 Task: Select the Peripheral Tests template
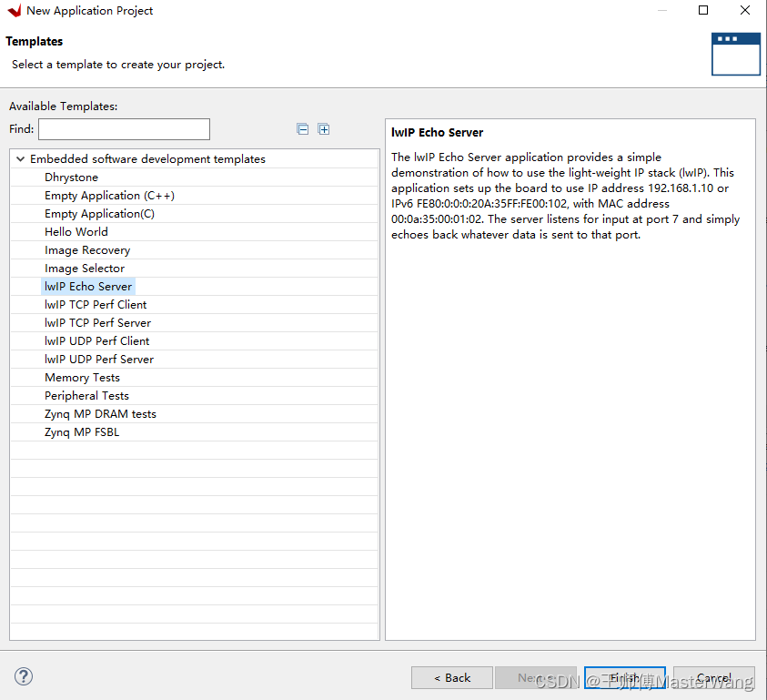coord(87,396)
